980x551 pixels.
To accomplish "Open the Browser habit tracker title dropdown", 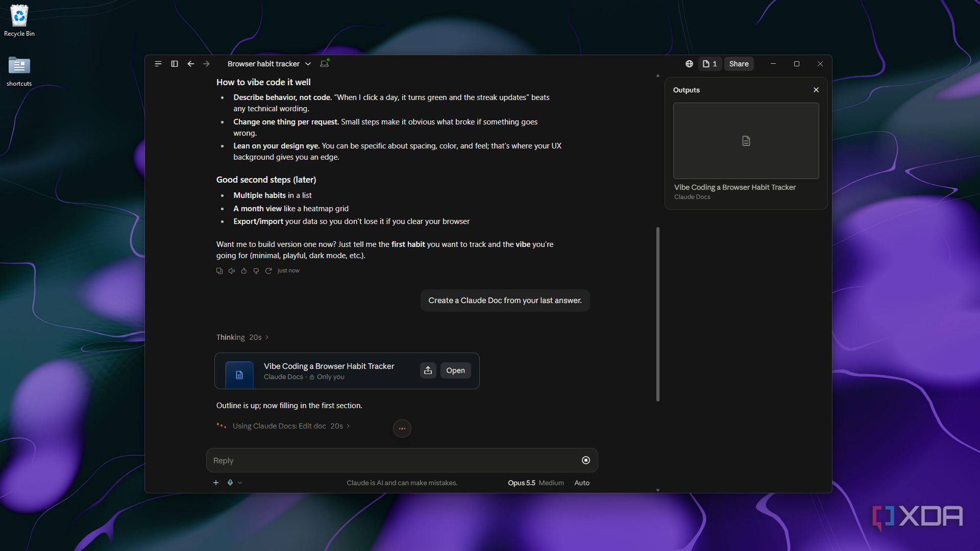I will pos(269,64).
